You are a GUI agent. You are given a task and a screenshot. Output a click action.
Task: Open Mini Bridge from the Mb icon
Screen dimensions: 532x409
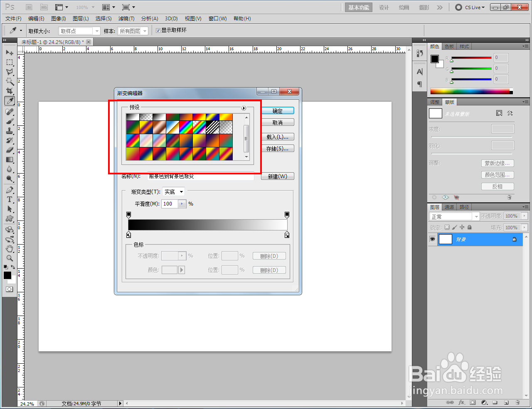tap(44, 7)
